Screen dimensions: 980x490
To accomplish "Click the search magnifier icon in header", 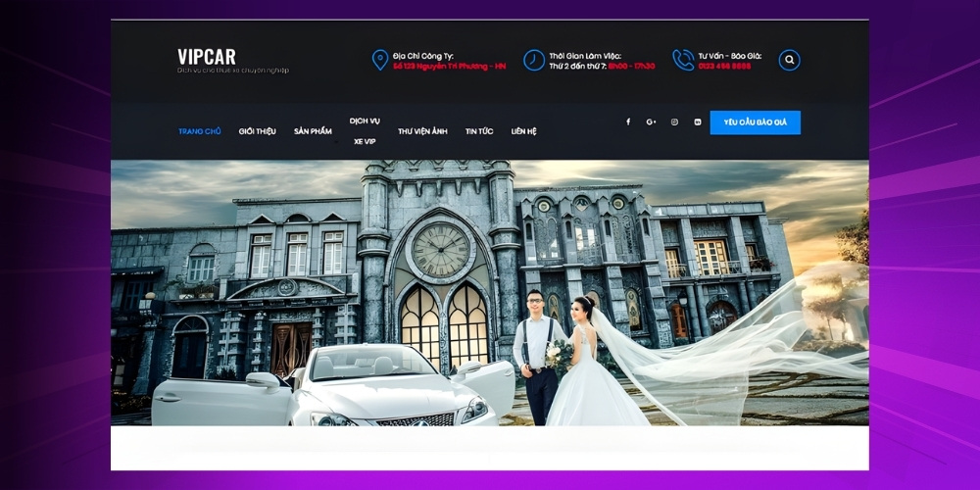I will (789, 60).
